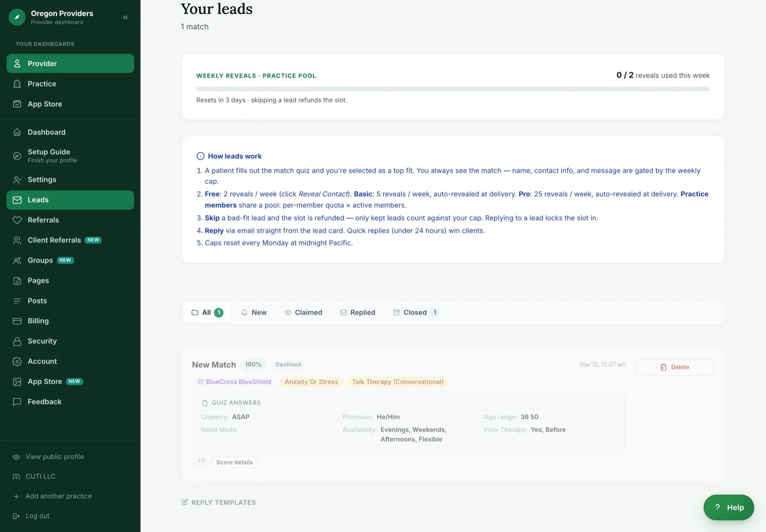Click the App Store image icon with NEW badge

coord(17,382)
